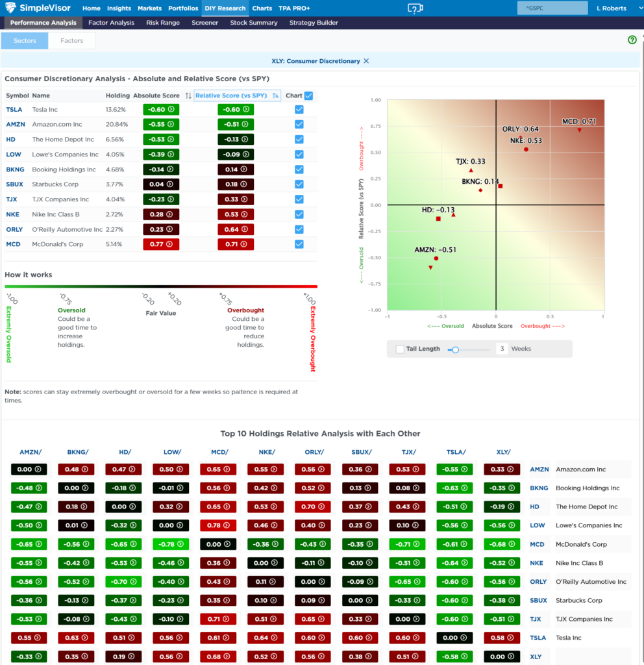644x665 pixels.
Task: Uncheck the chart checkbox for Amazon row
Action: [x=299, y=124]
